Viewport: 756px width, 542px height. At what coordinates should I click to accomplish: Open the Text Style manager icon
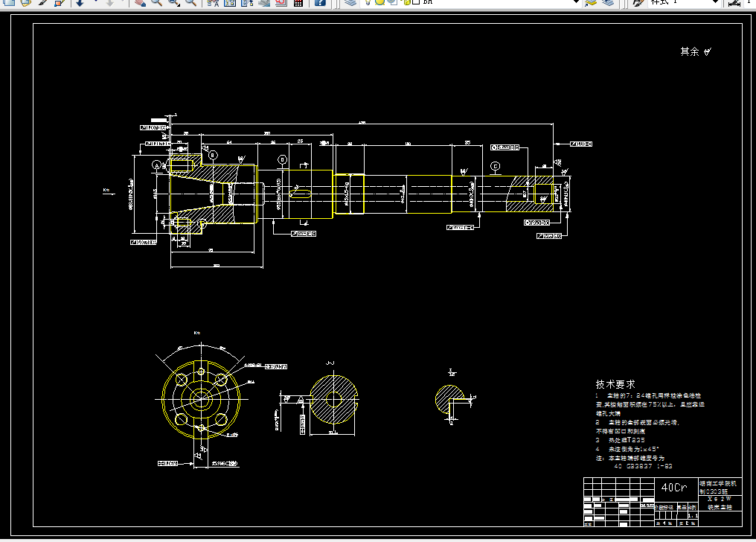(x=638, y=2)
